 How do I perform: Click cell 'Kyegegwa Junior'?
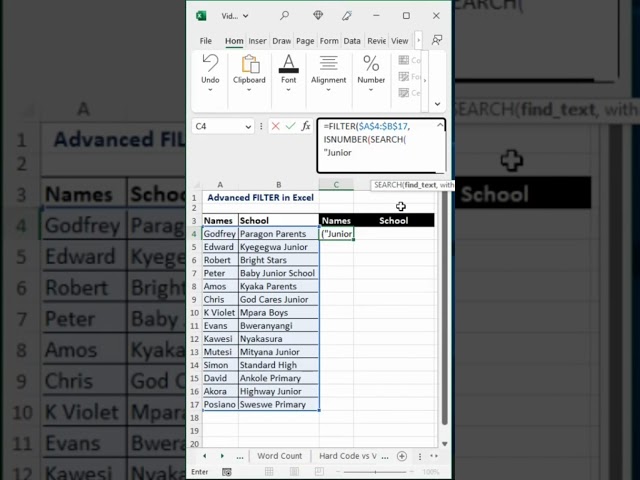pos(278,247)
